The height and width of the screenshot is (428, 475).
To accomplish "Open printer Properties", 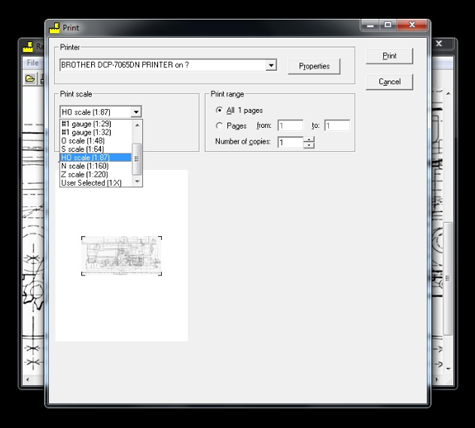I will pyautogui.click(x=314, y=66).
